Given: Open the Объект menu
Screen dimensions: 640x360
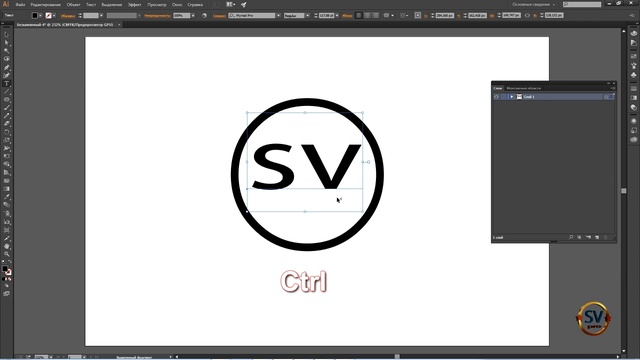Looking at the screenshot, I should click(73, 5).
